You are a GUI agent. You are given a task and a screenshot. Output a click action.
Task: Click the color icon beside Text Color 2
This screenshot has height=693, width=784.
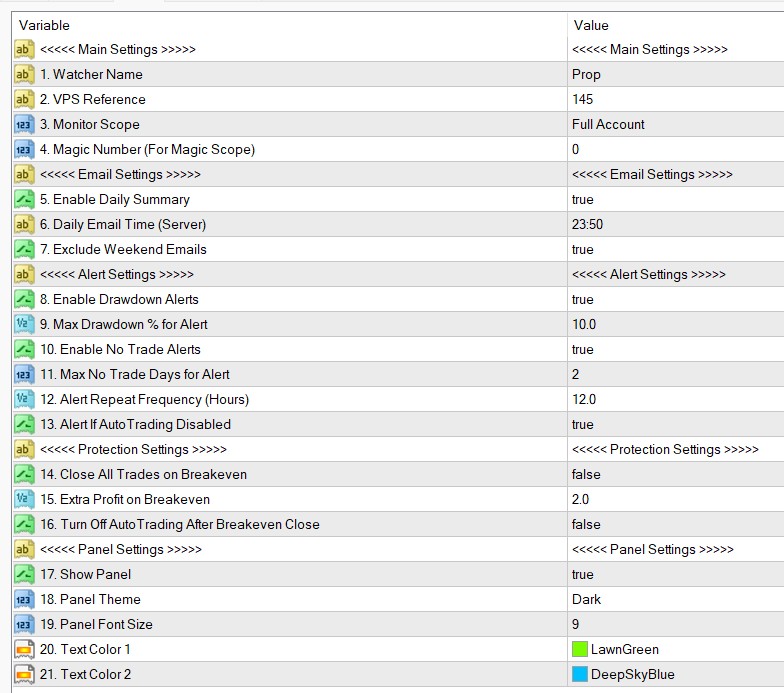[24, 674]
